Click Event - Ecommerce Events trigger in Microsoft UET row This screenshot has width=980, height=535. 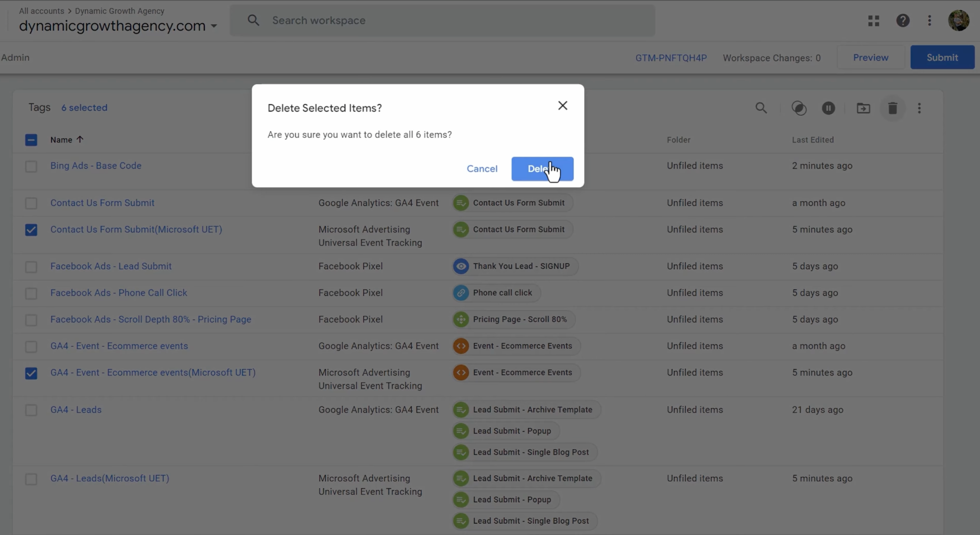(516, 372)
